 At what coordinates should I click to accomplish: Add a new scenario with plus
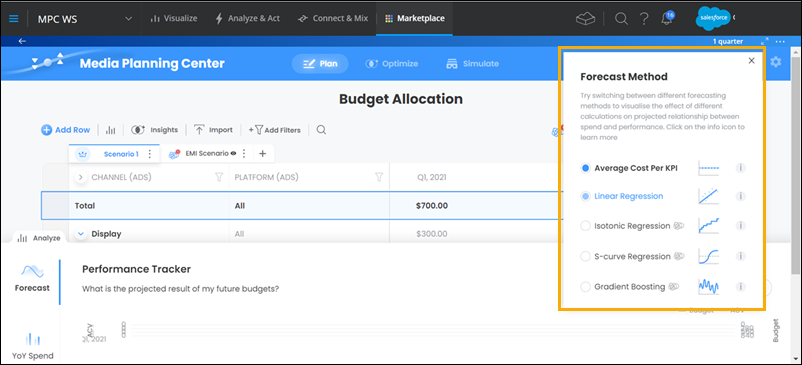[x=262, y=153]
